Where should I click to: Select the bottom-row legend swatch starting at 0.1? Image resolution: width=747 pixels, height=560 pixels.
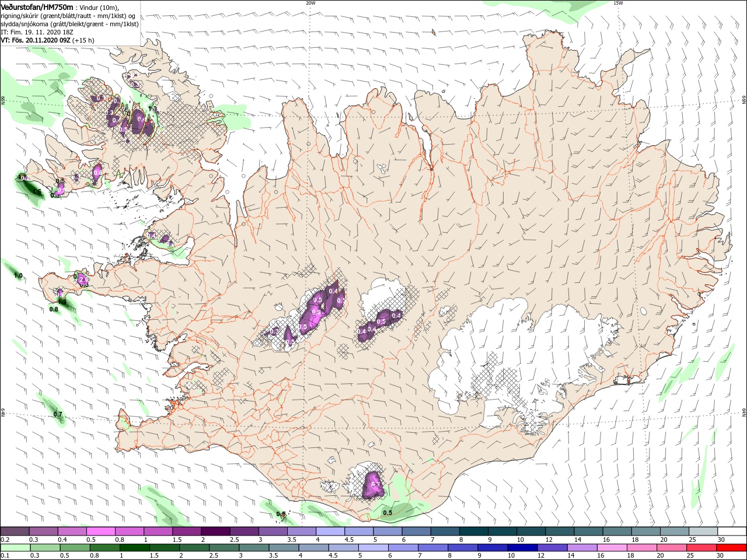click(x=16, y=548)
